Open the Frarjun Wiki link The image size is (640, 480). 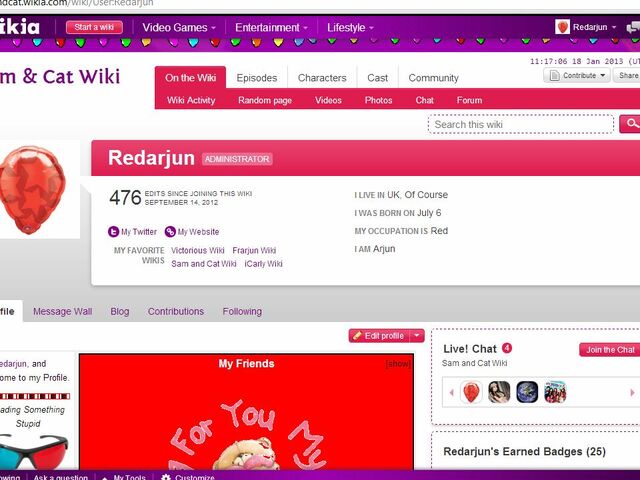[254, 250]
